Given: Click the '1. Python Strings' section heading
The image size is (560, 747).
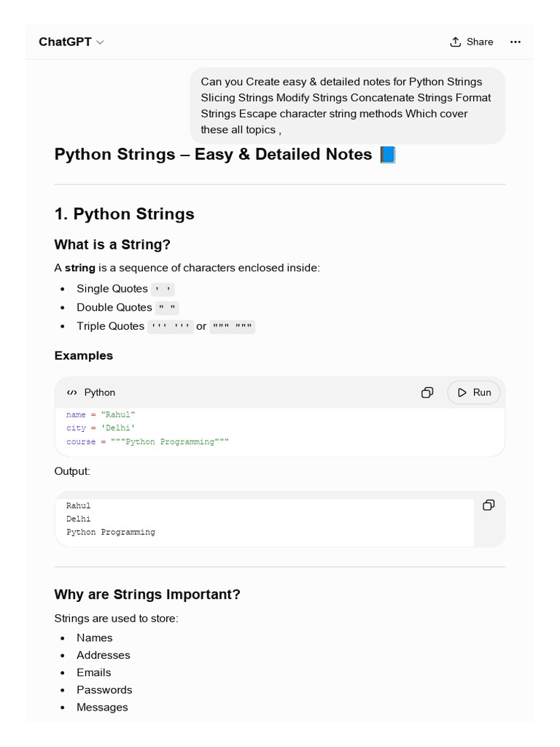Looking at the screenshot, I should [x=124, y=214].
